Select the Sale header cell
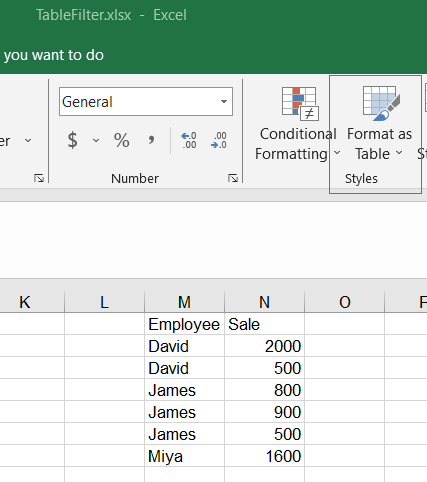 pyautogui.click(x=264, y=324)
